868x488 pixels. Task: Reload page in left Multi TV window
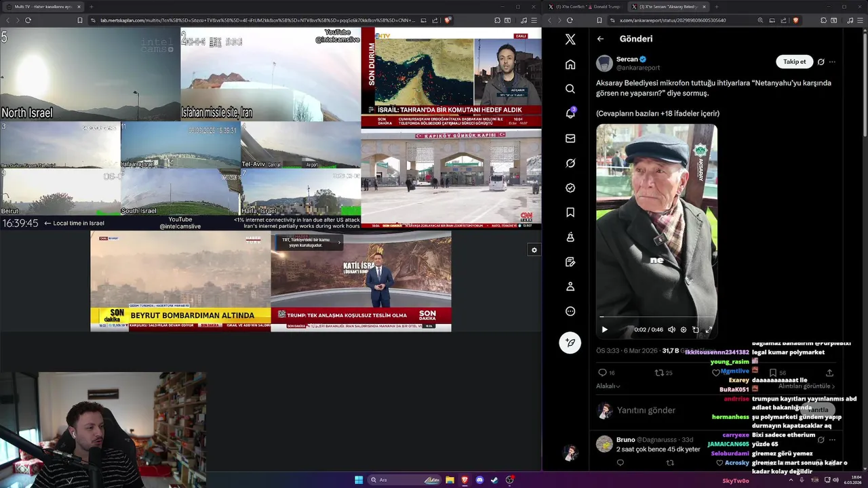28,20
